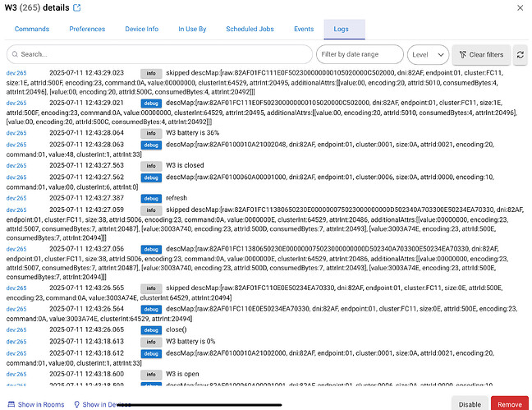Click debug badge at 12:43:29.021

151,104
